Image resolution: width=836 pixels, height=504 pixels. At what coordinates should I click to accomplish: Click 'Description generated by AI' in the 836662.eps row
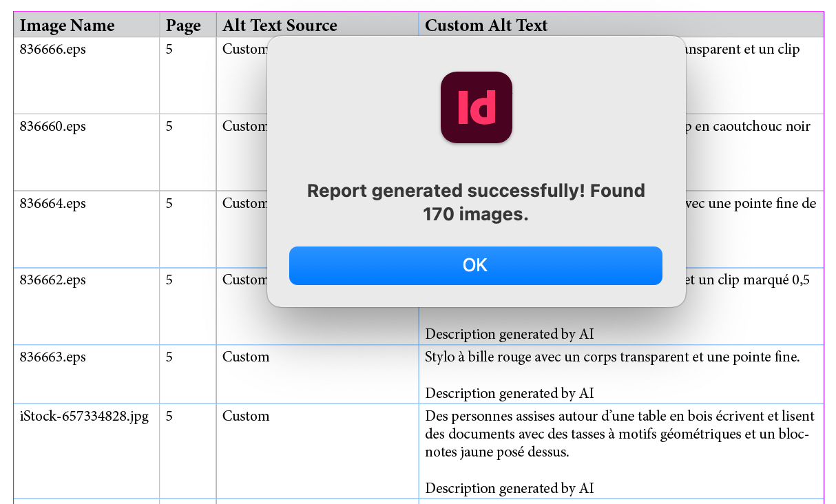point(510,334)
